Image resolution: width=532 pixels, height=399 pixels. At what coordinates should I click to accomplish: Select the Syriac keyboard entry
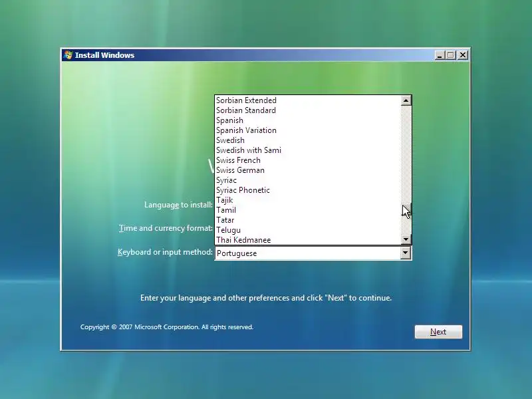(308, 180)
